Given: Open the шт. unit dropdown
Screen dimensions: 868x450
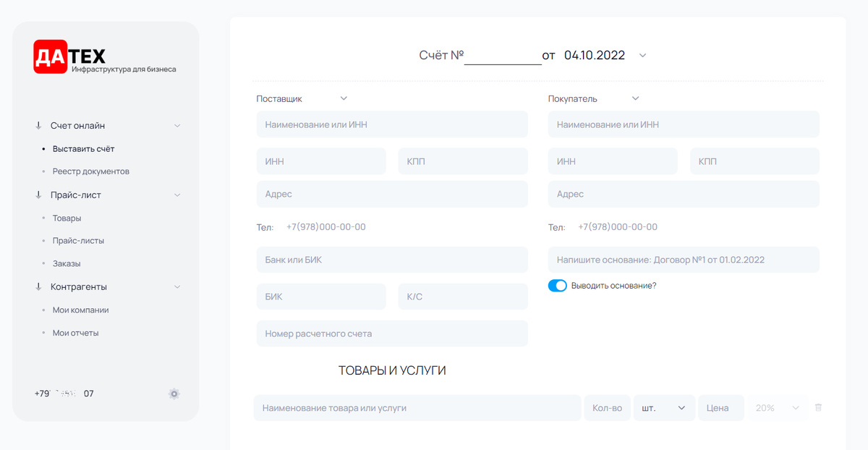Looking at the screenshot, I should click(x=664, y=408).
